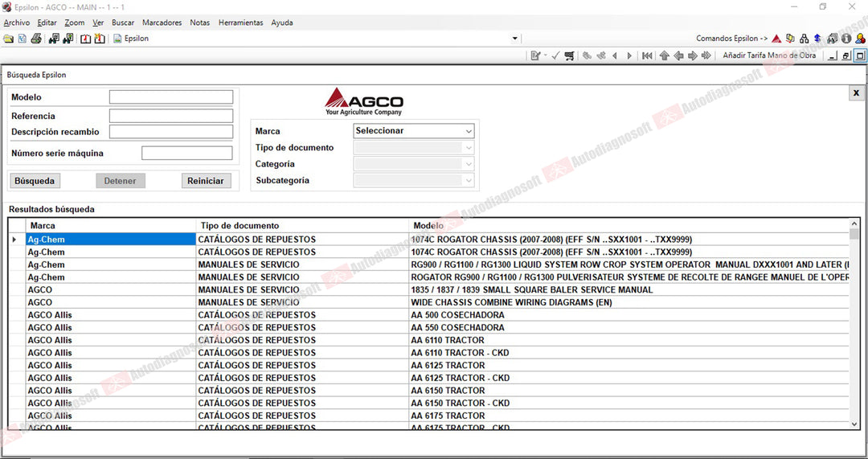Open the Ayuda menu
The height and width of the screenshot is (459, 868).
point(282,23)
